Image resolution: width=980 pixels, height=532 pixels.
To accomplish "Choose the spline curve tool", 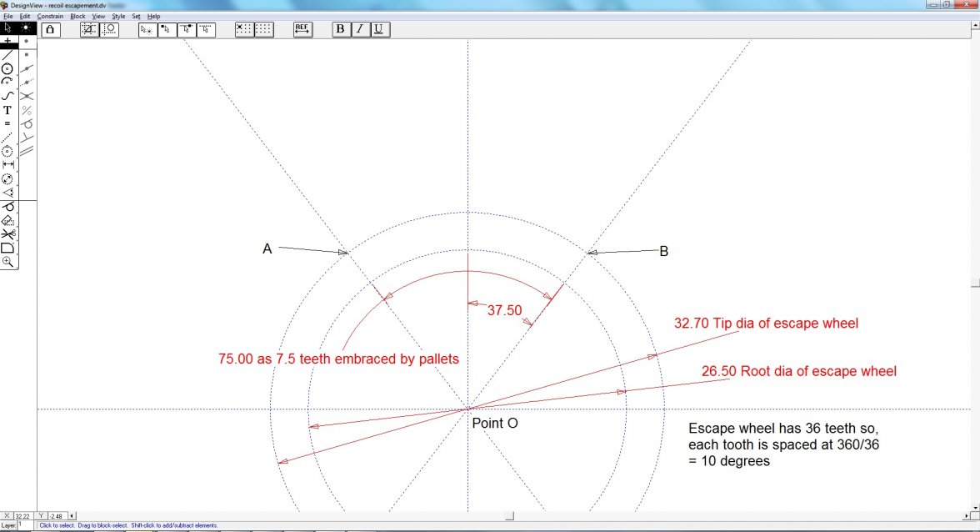I will pyautogui.click(x=7, y=96).
